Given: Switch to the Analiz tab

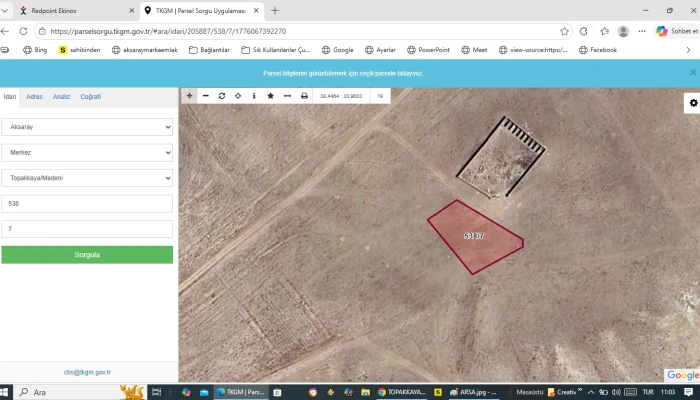Looking at the screenshot, I should pyautogui.click(x=61, y=97).
